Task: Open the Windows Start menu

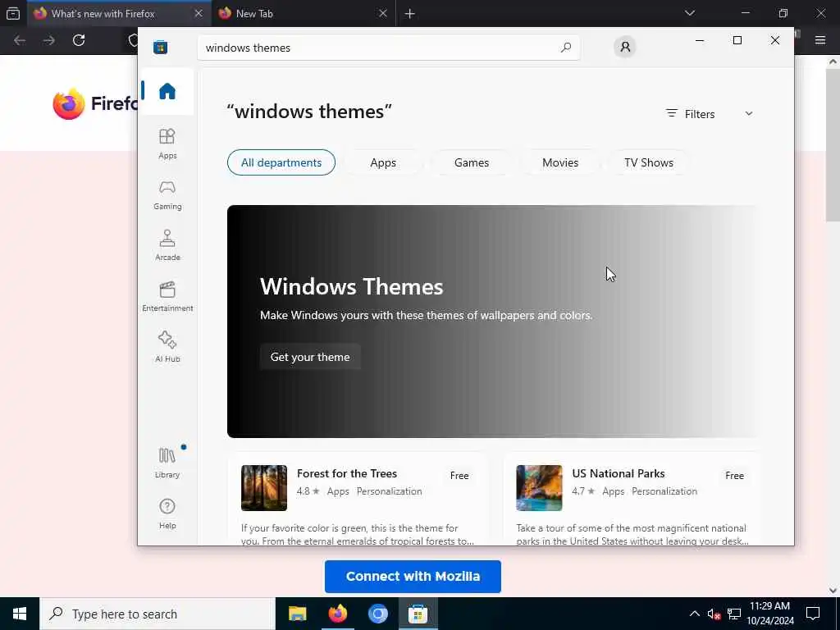Action: [20, 614]
